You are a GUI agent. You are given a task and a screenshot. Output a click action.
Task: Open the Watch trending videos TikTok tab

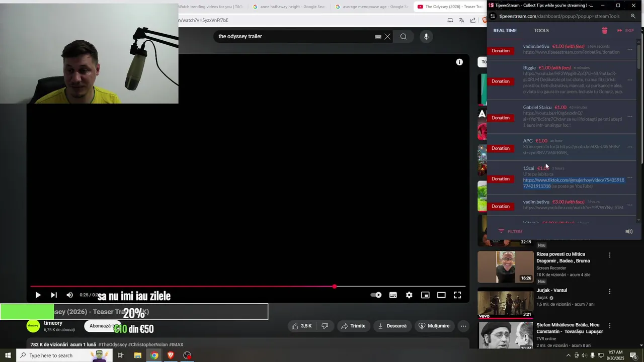210,7
